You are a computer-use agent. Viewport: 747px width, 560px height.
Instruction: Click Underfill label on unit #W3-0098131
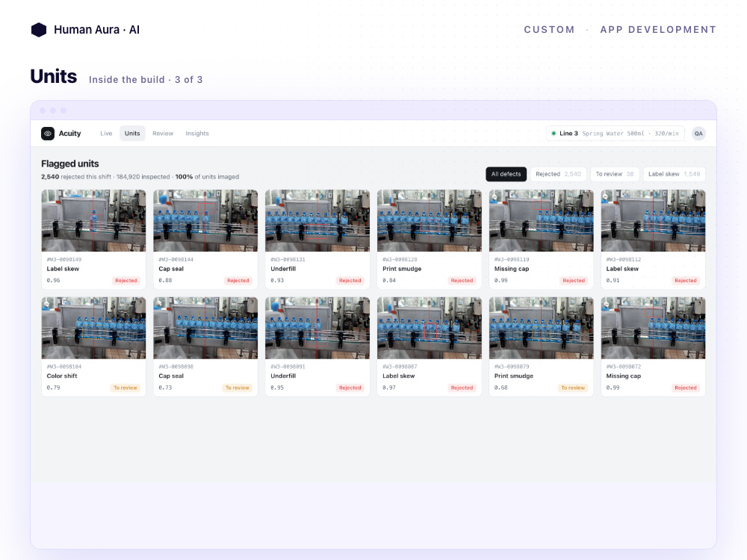pos(283,269)
